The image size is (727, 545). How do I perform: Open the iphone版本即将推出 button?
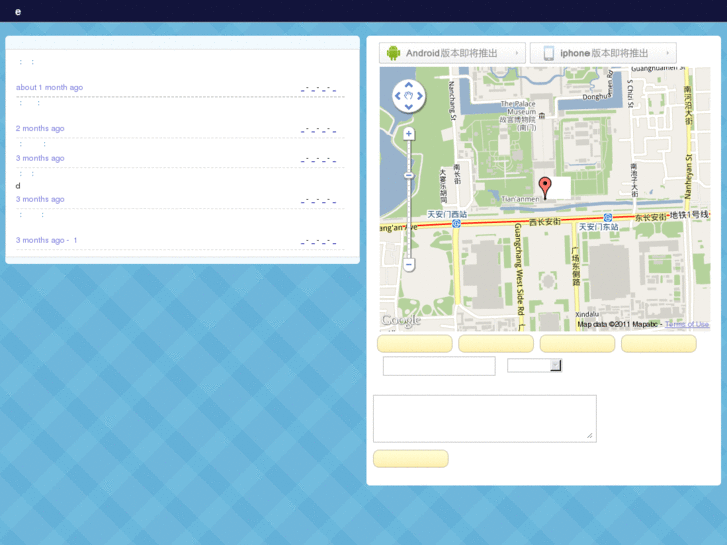pyautogui.click(x=603, y=53)
